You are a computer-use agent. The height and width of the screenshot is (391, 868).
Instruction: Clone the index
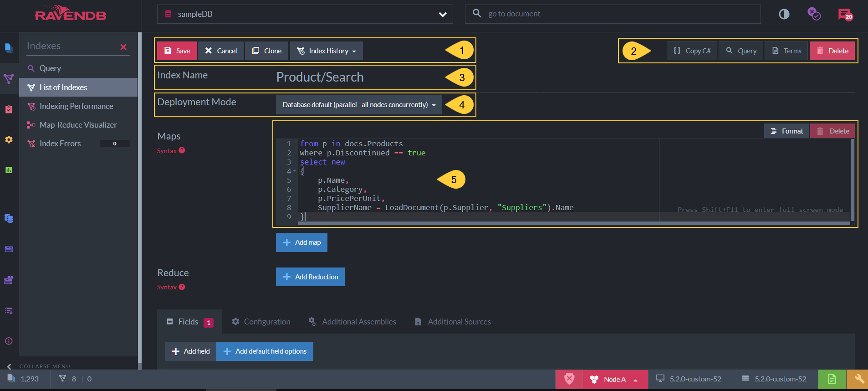tap(267, 51)
